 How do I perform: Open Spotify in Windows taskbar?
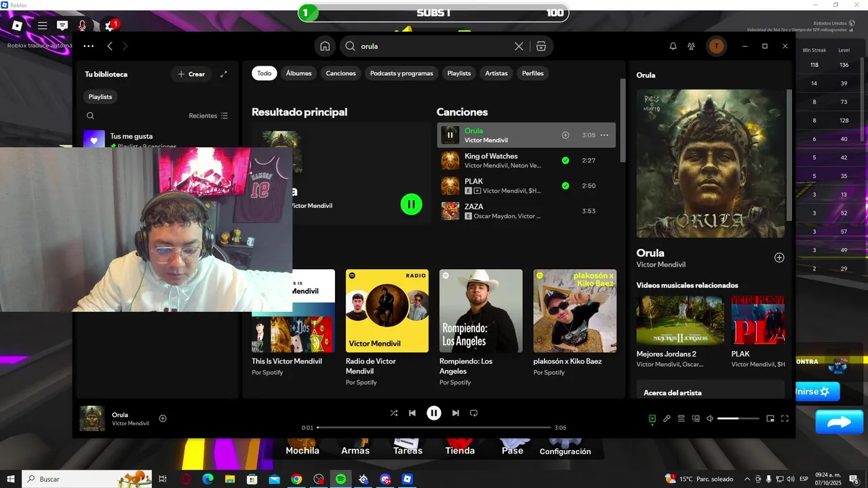point(340,479)
